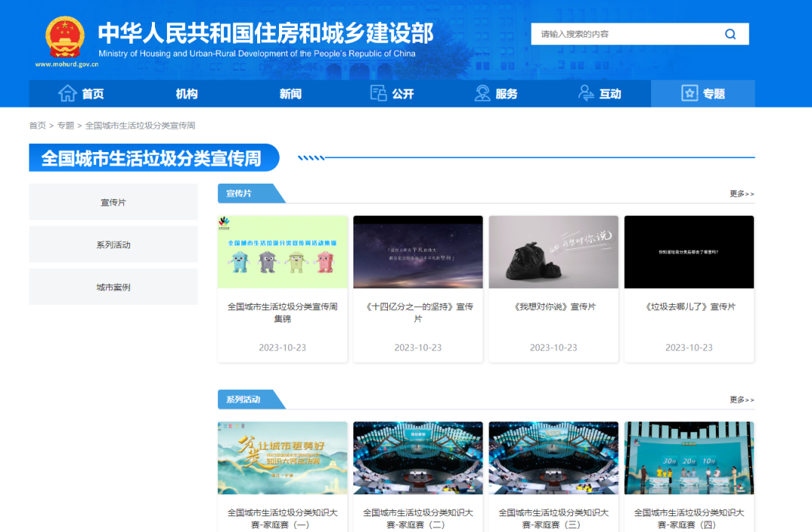Open the 城市案例 sidebar section

tap(113, 287)
